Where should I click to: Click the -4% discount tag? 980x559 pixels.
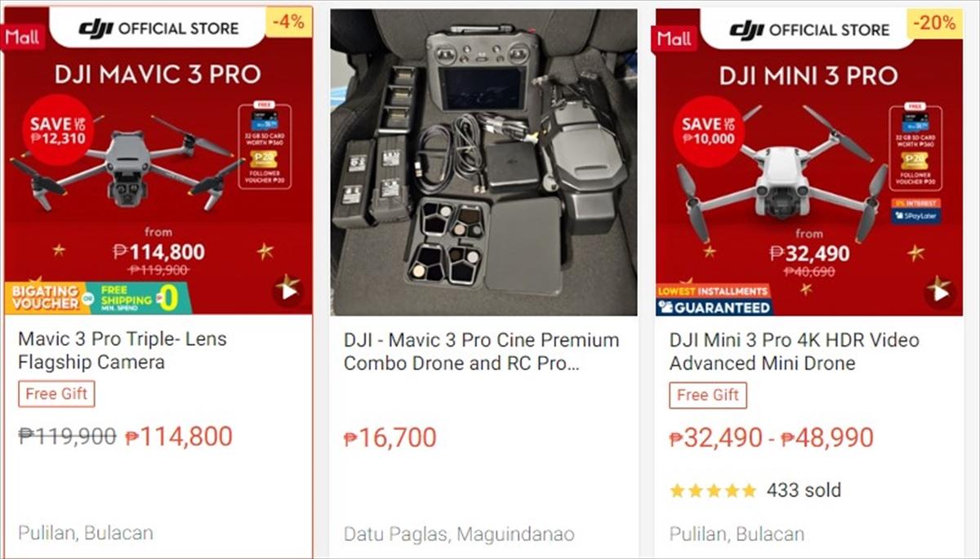tap(289, 22)
